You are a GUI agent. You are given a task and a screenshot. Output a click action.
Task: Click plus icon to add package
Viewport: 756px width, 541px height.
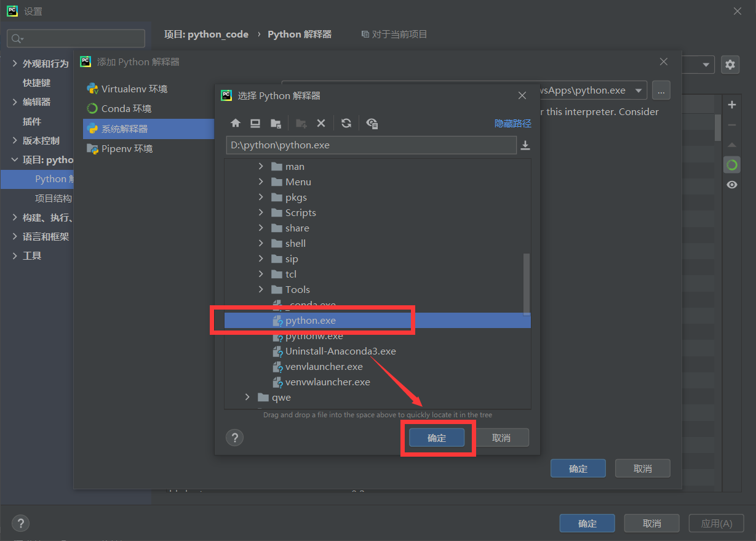coord(732,105)
